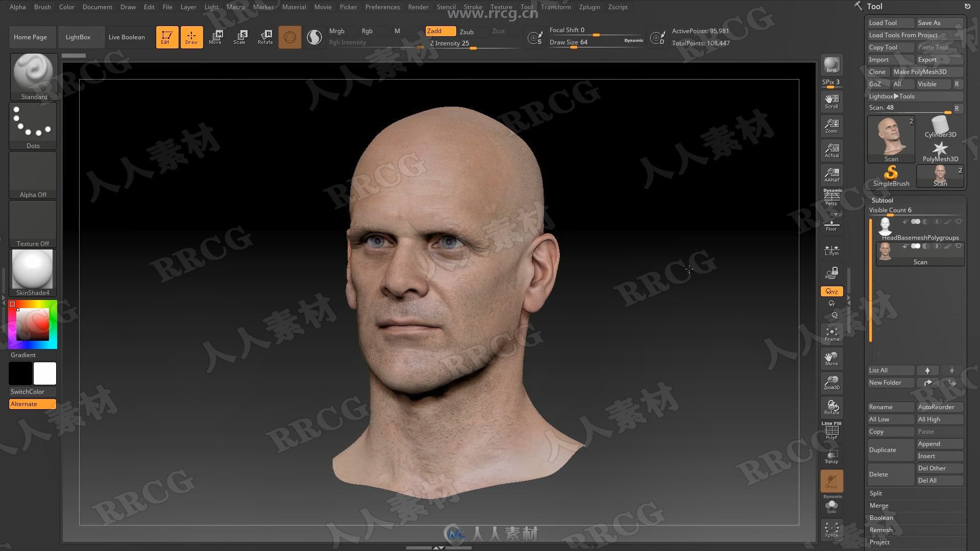The height and width of the screenshot is (551, 980).
Task: Select the SimpleBrush tool
Action: [x=891, y=176]
